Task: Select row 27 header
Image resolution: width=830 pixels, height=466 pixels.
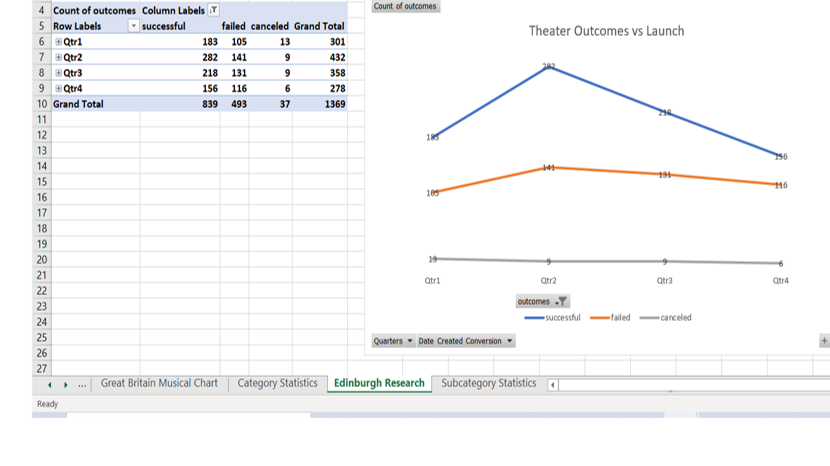Action: [x=42, y=369]
